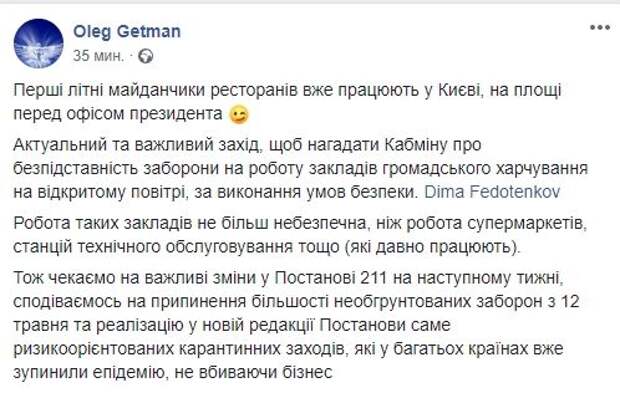Screen dimensions: 620x393
Task: Click the line starting "ризикоорієнтованих карантинних заходів"
Action: pyautogui.click(x=288, y=349)
